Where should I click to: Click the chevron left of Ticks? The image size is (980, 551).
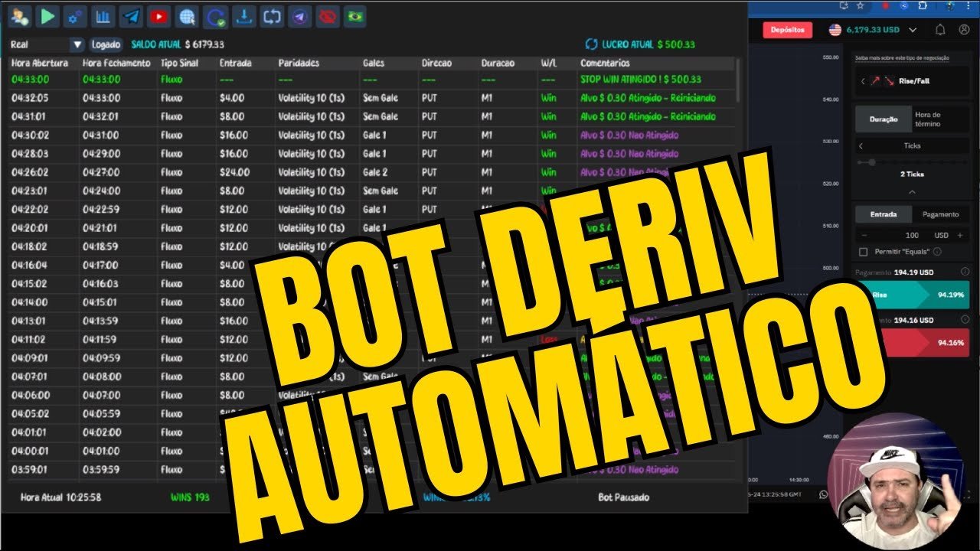(861, 145)
